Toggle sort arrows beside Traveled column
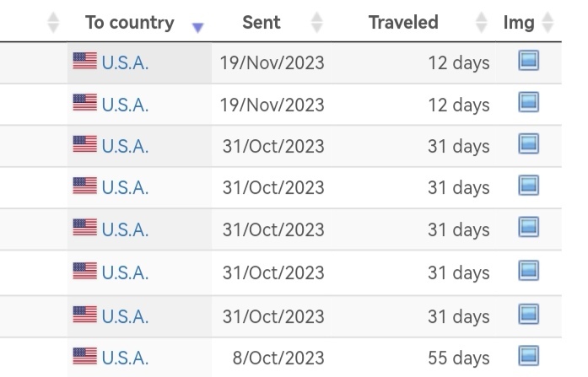The height and width of the screenshot is (377, 588). click(481, 22)
